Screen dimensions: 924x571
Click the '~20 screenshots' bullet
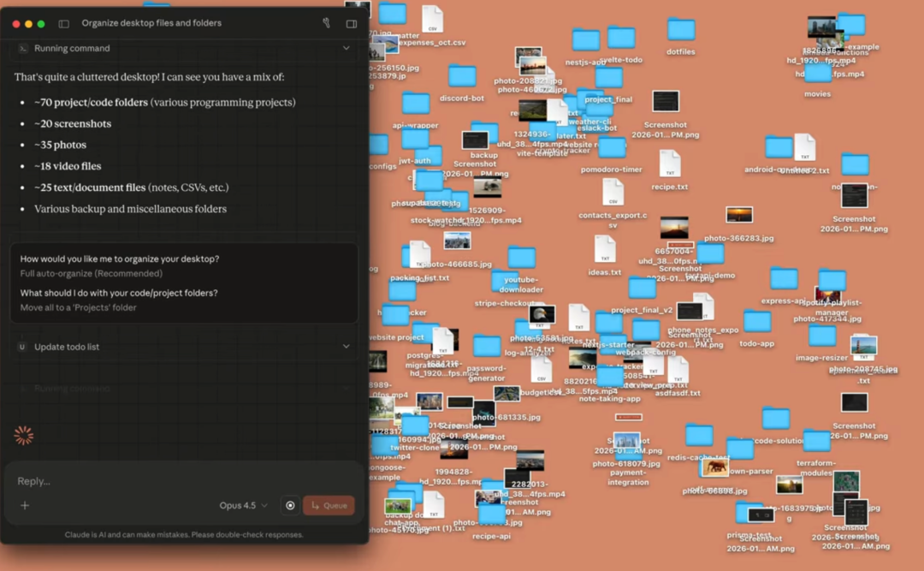73,124
